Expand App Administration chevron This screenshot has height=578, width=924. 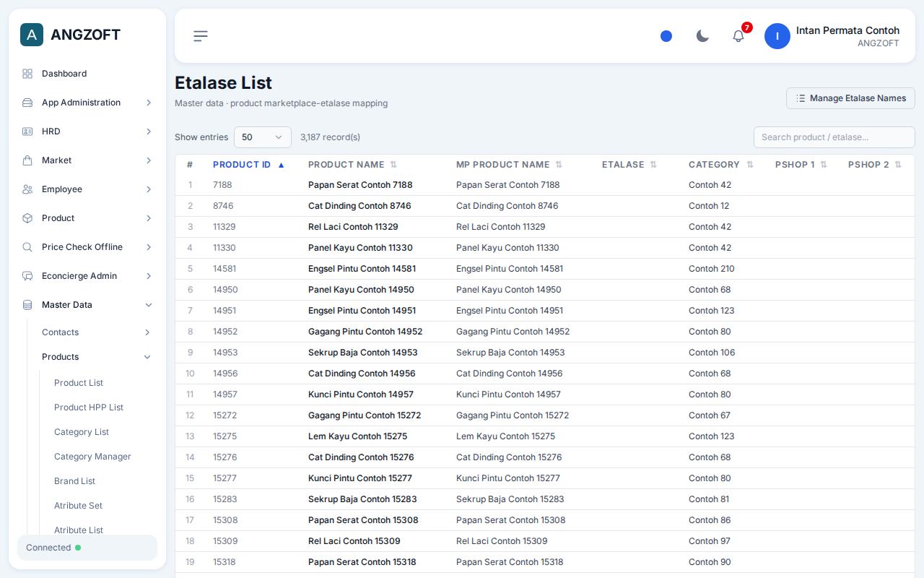point(149,103)
